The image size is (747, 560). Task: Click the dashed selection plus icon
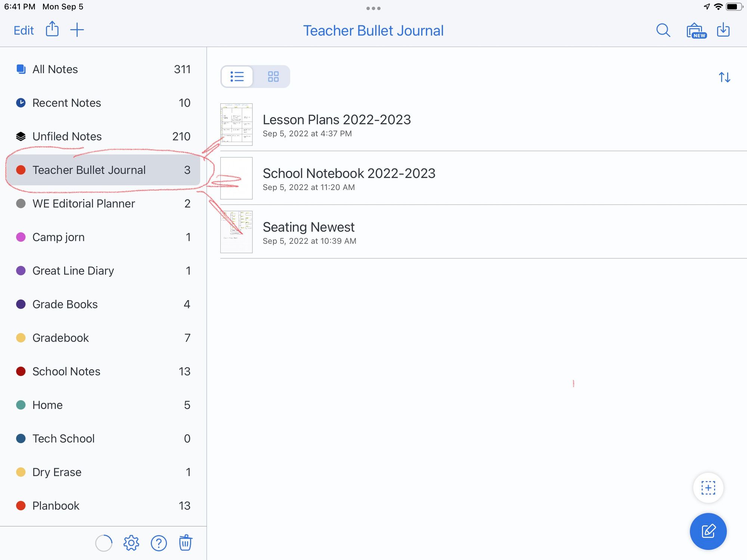(708, 488)
